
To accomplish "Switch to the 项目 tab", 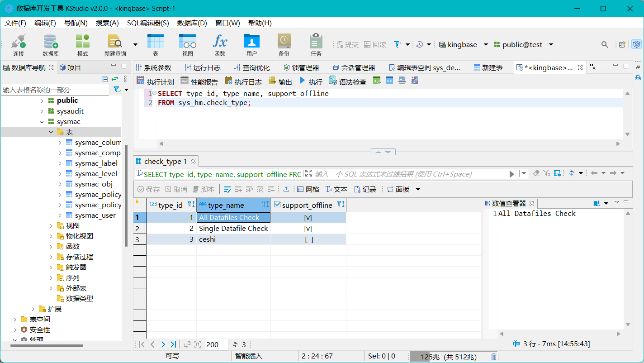I will pos(70,67).
